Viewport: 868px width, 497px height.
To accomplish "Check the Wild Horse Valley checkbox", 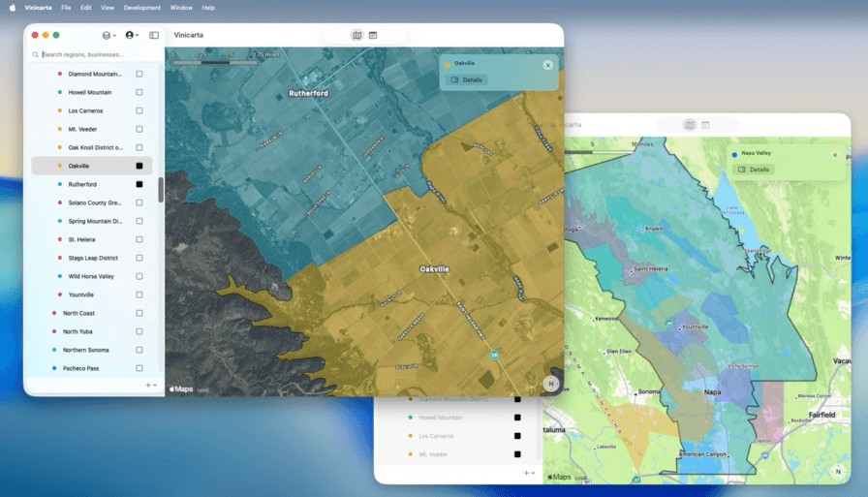I will [139, 276].
